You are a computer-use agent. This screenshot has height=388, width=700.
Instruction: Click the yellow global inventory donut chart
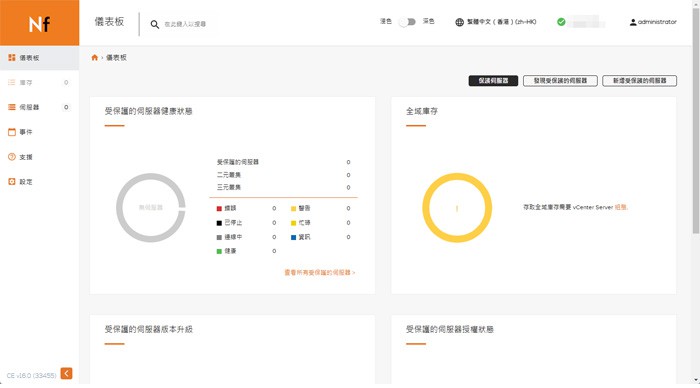pos(457,208)
